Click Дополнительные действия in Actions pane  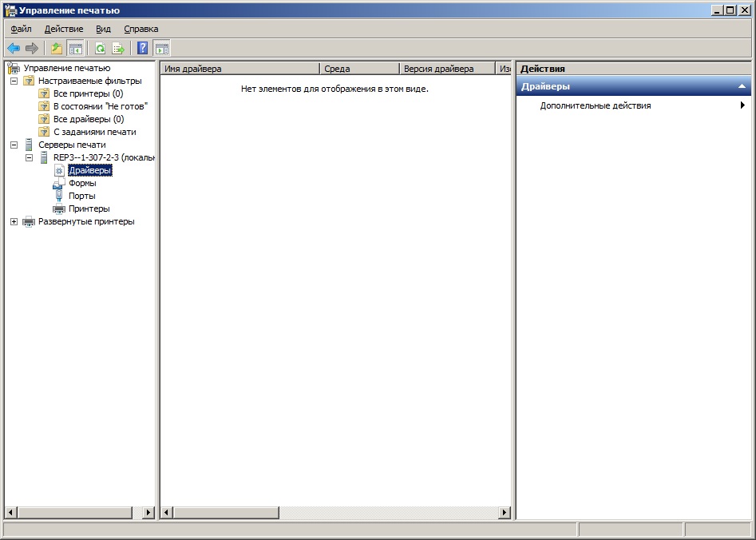[x=596, y=105]
